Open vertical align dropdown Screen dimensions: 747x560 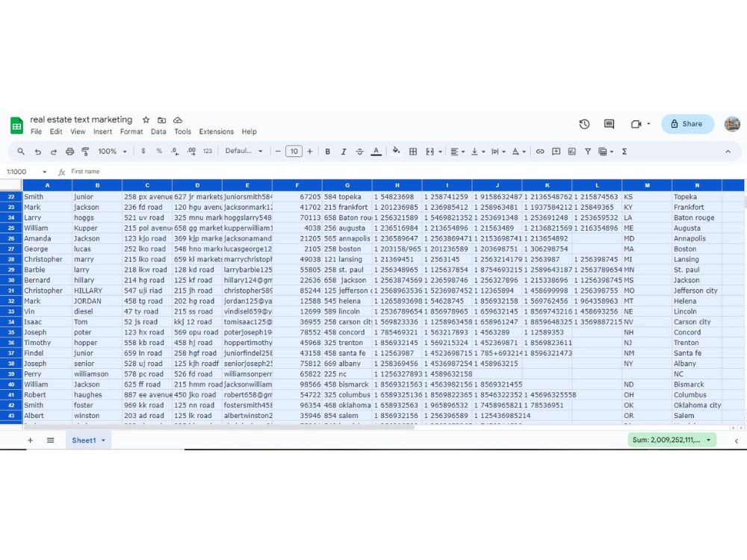(x=478, y=152)
